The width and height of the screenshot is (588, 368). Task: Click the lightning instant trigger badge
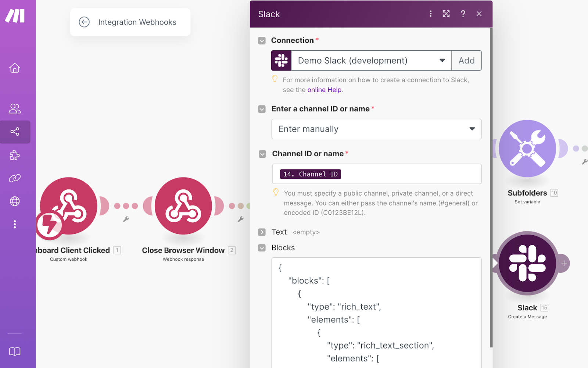click(49, 225)
